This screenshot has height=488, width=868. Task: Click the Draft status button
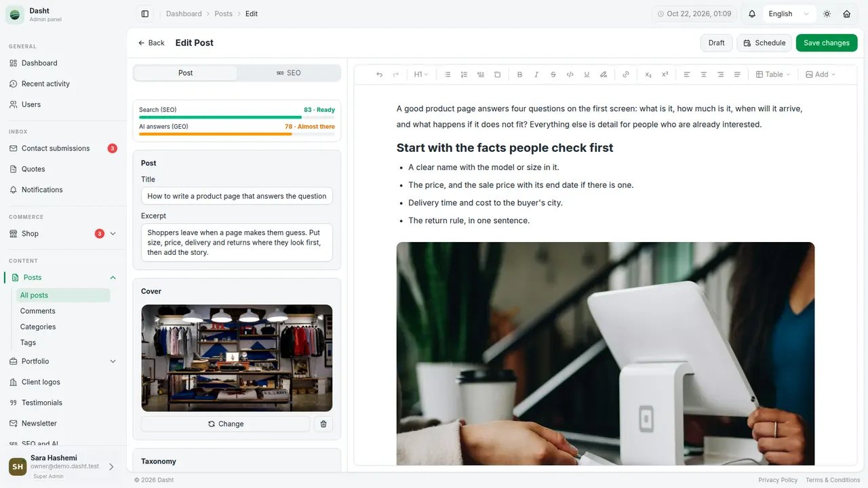click(x=717, y=43)
